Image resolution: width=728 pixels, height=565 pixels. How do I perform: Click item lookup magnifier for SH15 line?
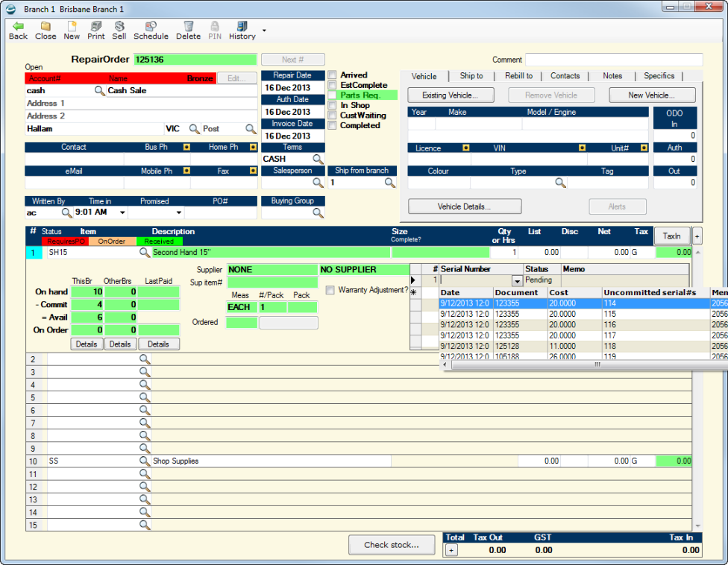145,253
